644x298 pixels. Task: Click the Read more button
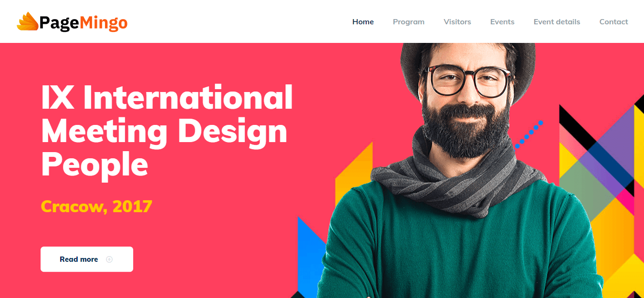[x=87, y=259]
